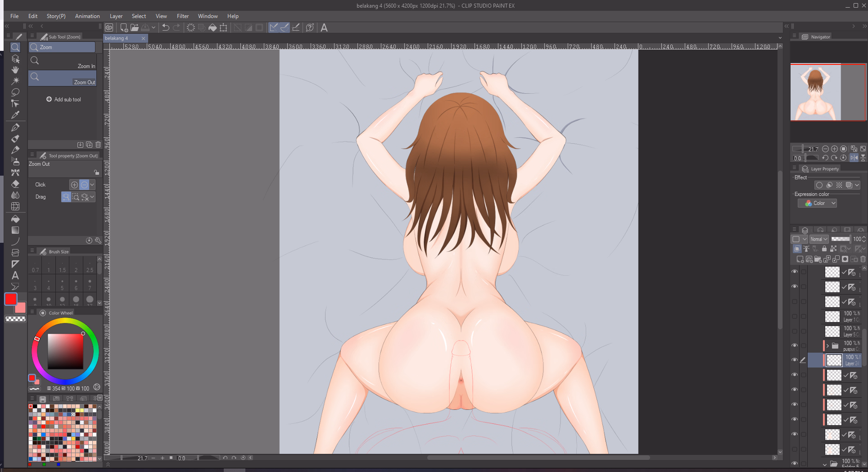Pick the Hand move tool
Image resolution: width=868 pixels, height=472 pixels.
15,70
